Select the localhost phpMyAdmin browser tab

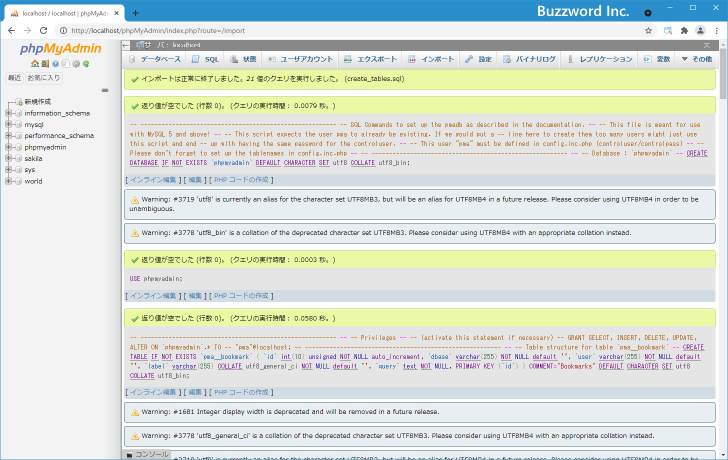(x=65, y=13)
